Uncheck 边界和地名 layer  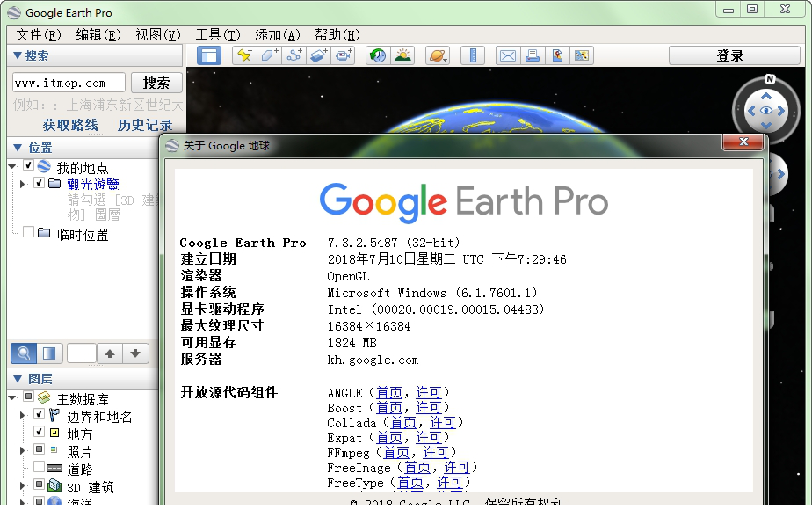(x=39, y=413)
